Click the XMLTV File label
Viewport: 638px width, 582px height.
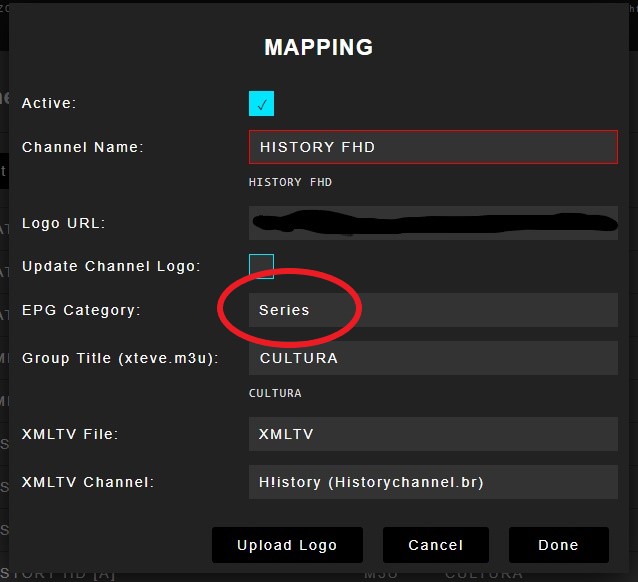[x=70, y=434]
